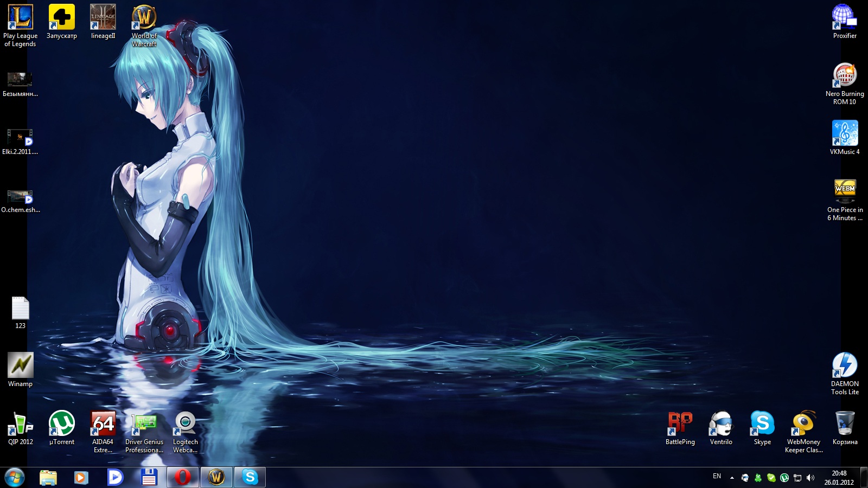Click the Skype status tray icon
Viewport: 868px width, 488px height.
[771, 478]
